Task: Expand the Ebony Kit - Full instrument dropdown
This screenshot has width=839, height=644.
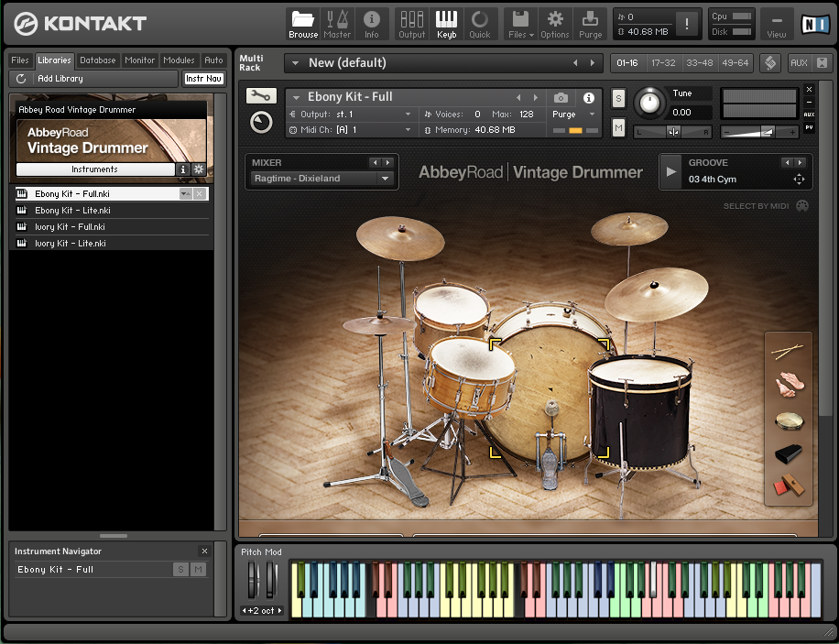Action: 296,97
